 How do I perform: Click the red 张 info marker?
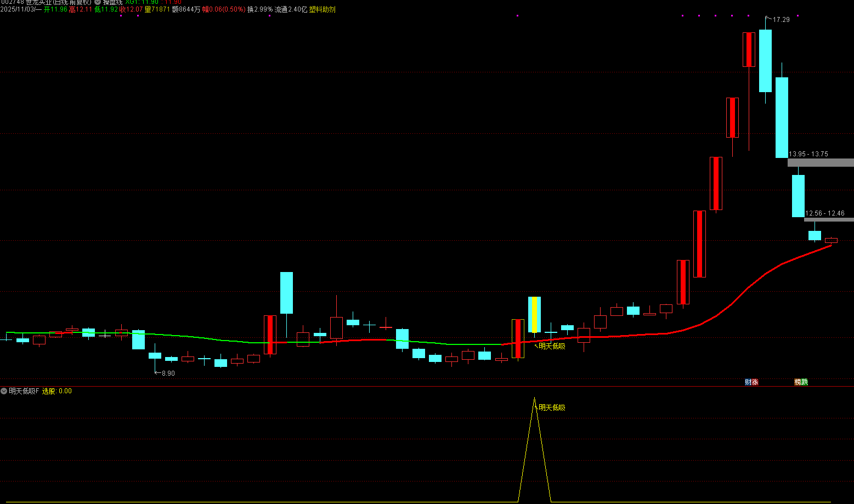[755, 382]
